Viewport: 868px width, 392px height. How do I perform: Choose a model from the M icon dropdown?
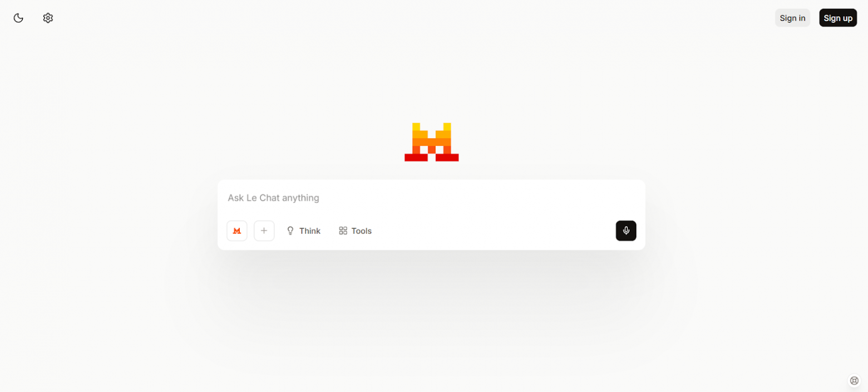(x=237, y=231)
